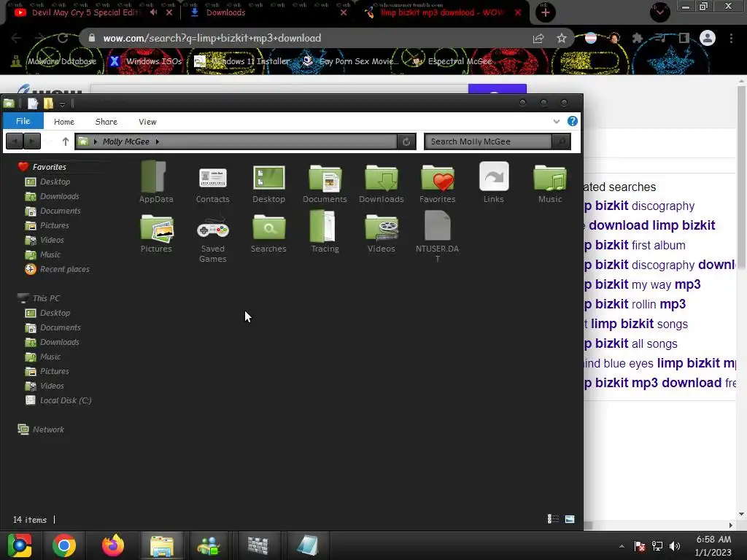Click the Chrome profile avatar
The image size is (747, 560).
tap(707, 38)
